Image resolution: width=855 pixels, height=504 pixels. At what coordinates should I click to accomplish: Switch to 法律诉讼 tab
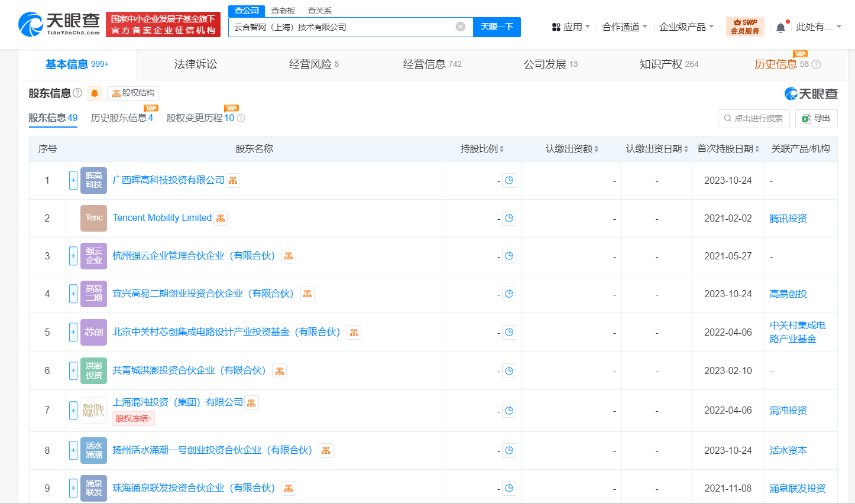click(196, 64)
